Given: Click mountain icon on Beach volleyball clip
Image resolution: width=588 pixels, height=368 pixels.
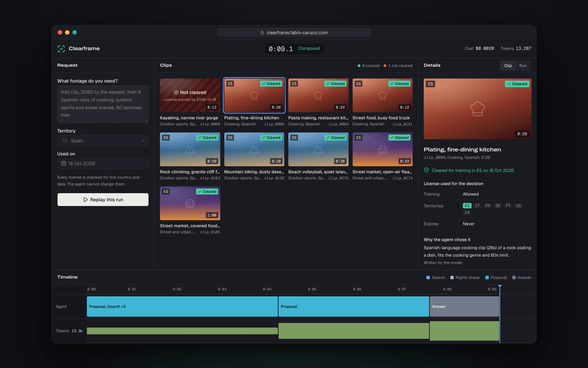Looking at the screenshot, I should point(318,149).
